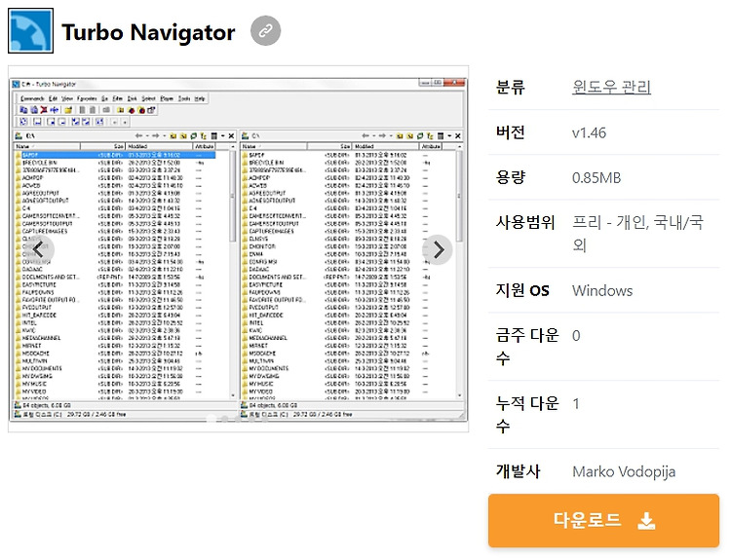
Task: Show previous screenshot with left chevron arrow
Action: 39,249
